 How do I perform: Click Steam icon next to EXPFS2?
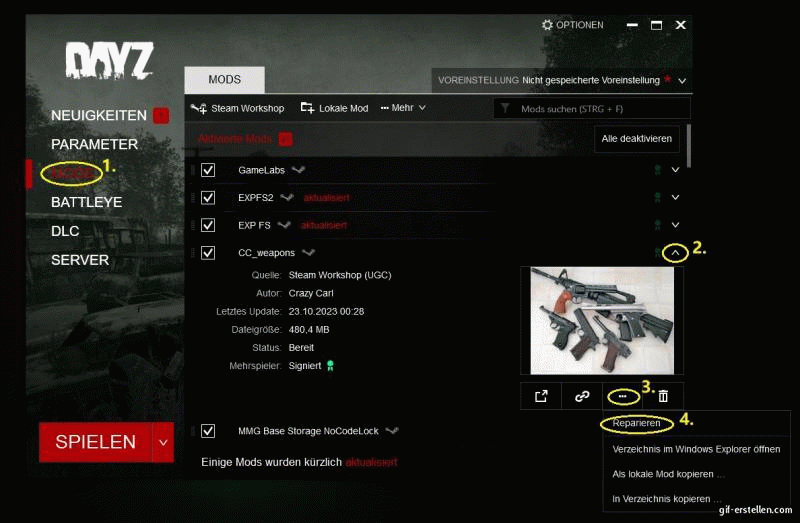287,197
